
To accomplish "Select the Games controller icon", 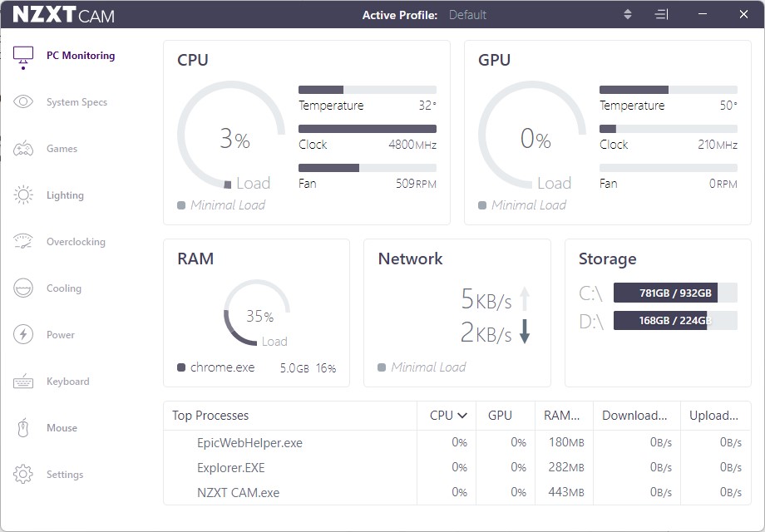I will (x=23, y=149).
